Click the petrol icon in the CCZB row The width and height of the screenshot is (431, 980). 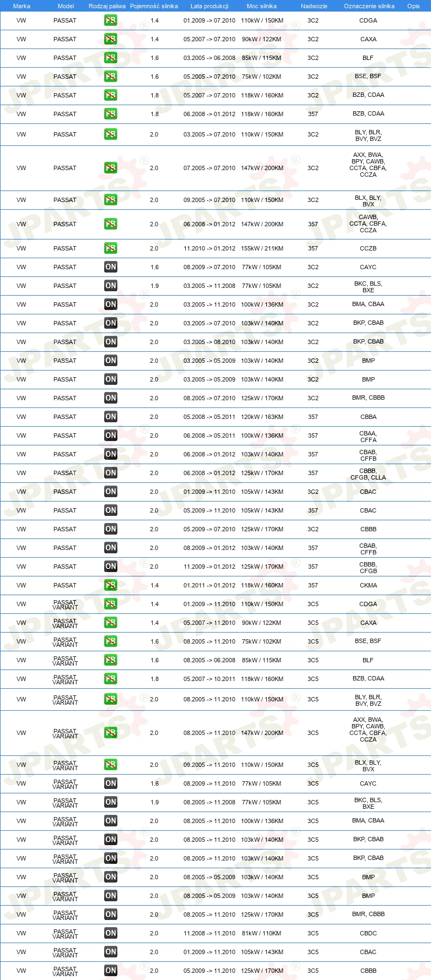(x=111, y=248)
